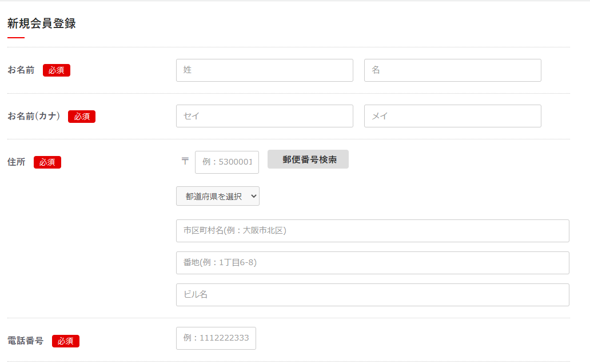The height and width of the screenshot is (364, 590).
Task: Focus the セイ katakana last name field
Action: (264, 116)
